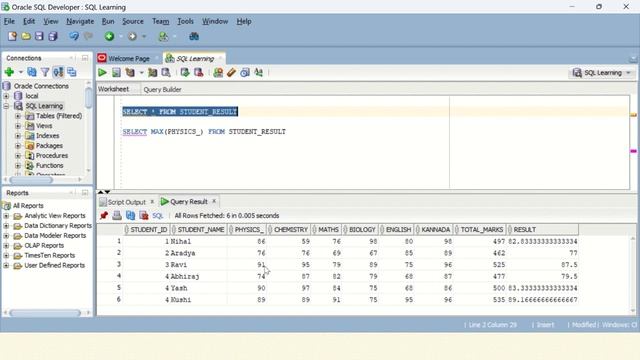Open the dropdown arrow beside New Connection
The image size is (640, 360).
tap(20, 72)
